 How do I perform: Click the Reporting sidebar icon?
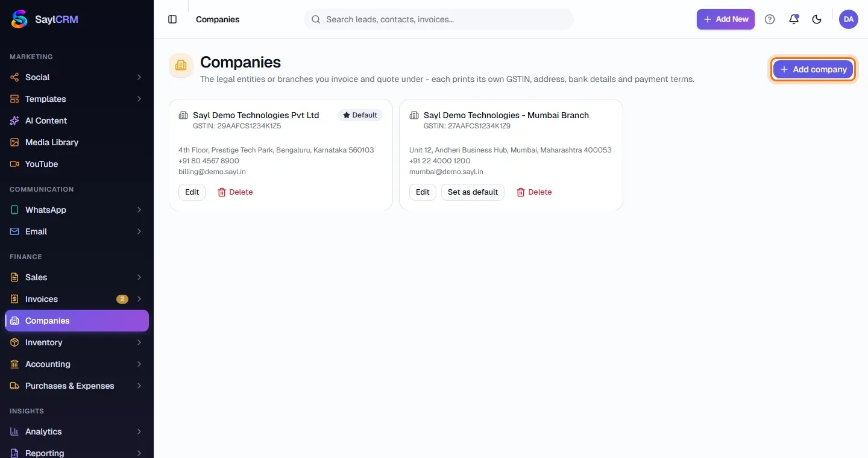pyautogui.click(x=14, y=453)
